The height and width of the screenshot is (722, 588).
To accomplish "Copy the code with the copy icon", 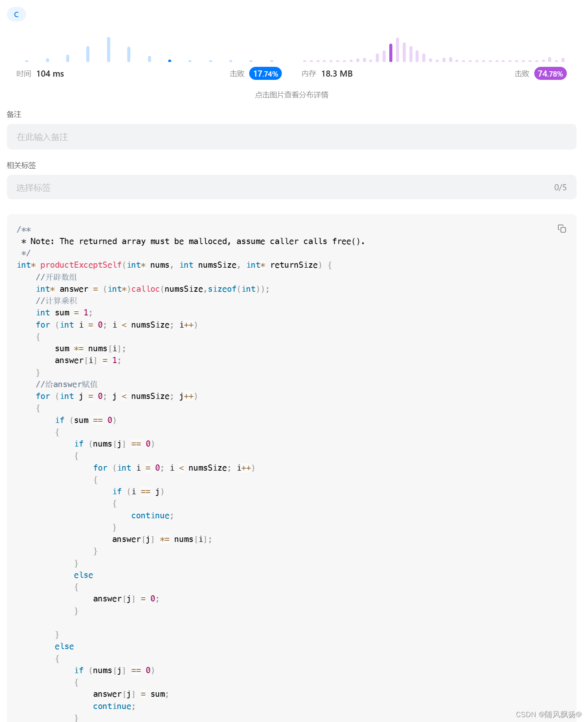I will [x=562, y=229].
